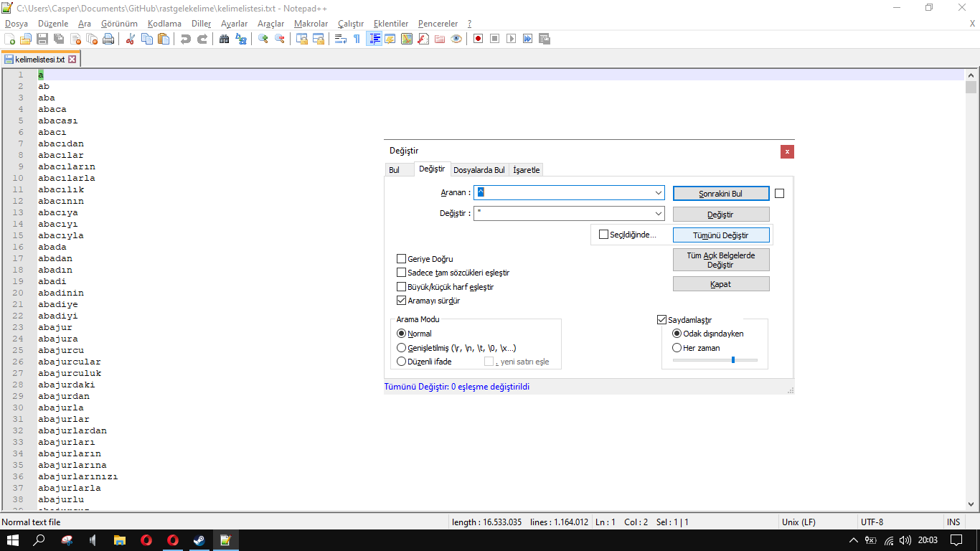Click the Copy toolbar icon
Screen dimensions: 980x551
147,39
